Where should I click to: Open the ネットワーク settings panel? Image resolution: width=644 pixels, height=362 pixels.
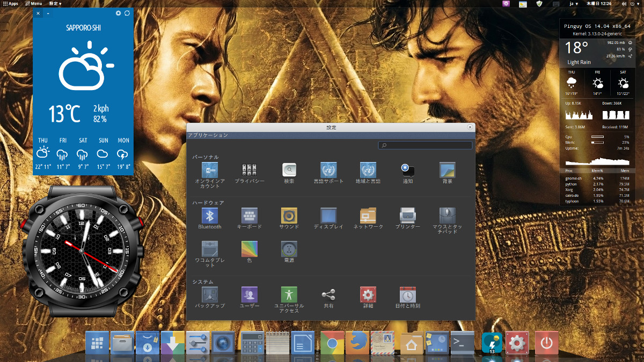[x=368, y=219]
